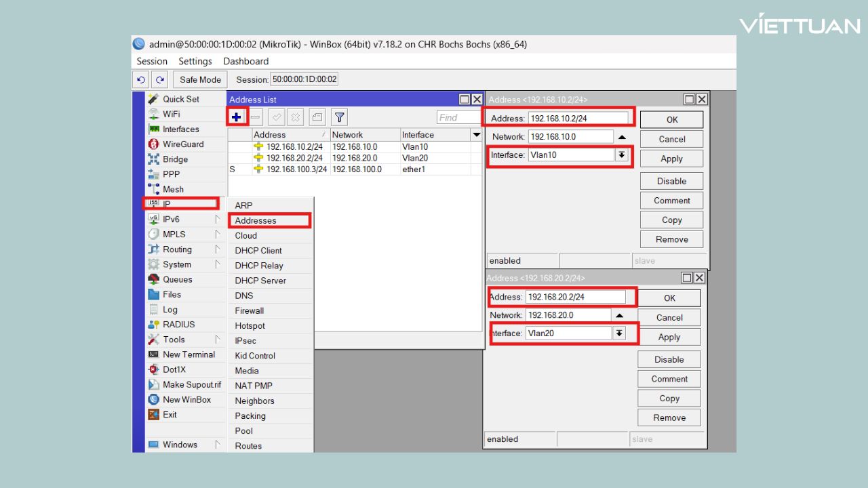Open the Interface dropdown showing Vlan20
The image size is (868, 488).
tap(618, 333)
